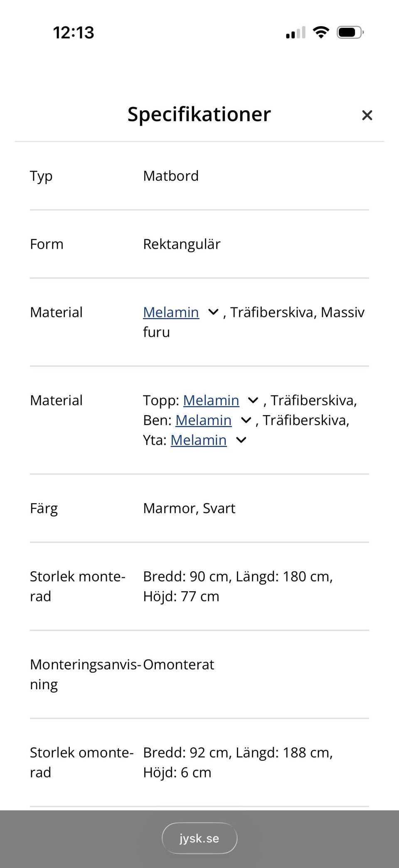This screenshot has width=399, height=868.
Task: Tap the 12:13 clock in status bar
Action: point(74,32)
